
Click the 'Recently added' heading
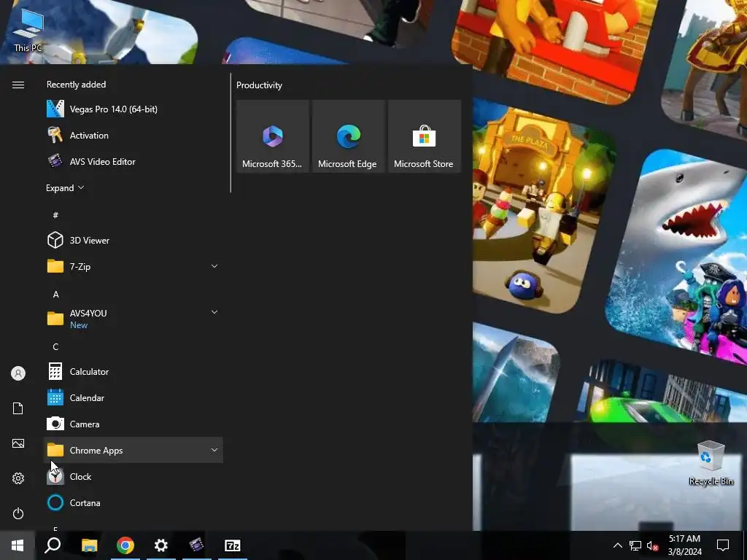coord(76,85)
